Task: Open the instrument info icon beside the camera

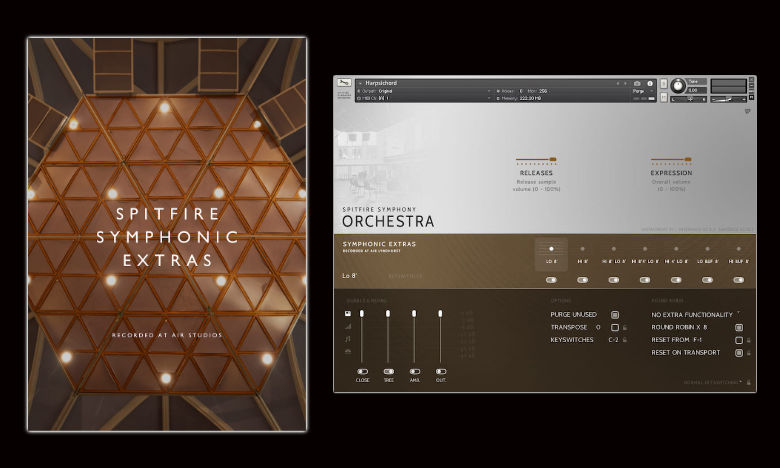Action: pos(650,84)
